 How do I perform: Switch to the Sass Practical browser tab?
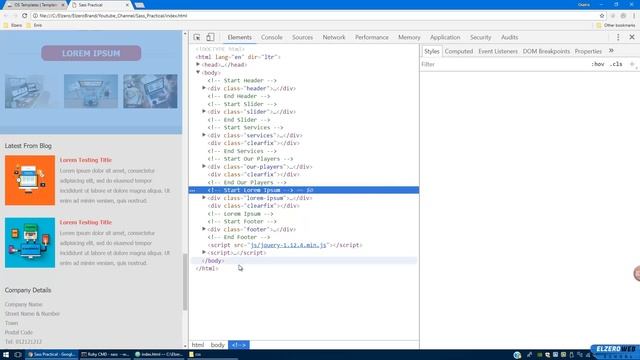pos(100,5)
